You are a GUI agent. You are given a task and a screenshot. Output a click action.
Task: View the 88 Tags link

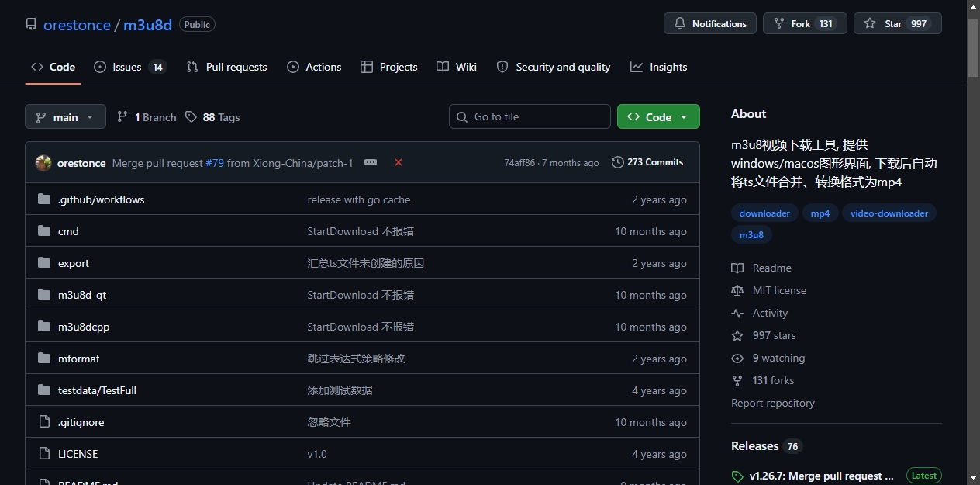tap(212, 117)
